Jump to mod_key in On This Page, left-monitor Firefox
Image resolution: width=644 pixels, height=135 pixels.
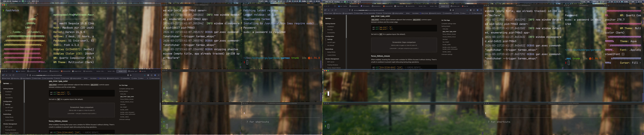123,94
